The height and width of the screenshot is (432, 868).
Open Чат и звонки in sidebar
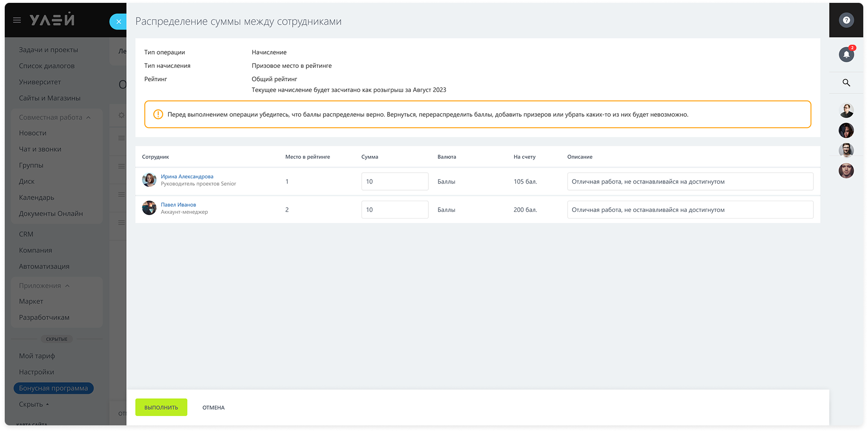[40, 149]
